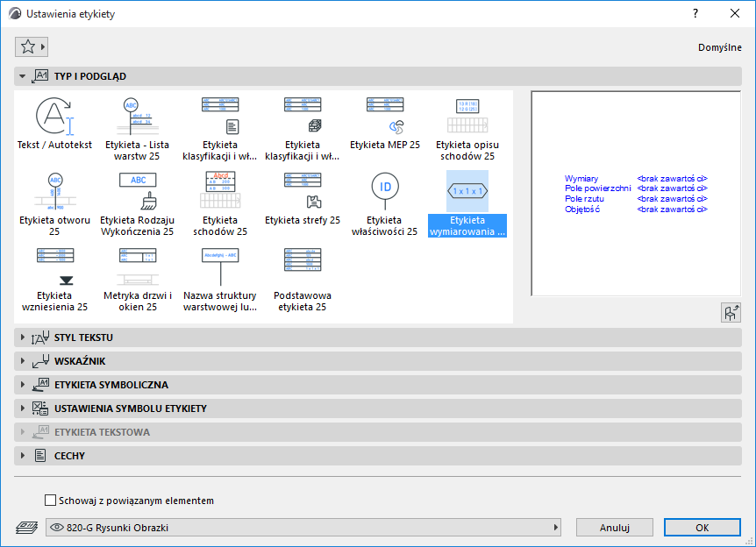Select Etykieta klasyfikacji with brick icon
This screenshot has width=756, height=547.
303,128
